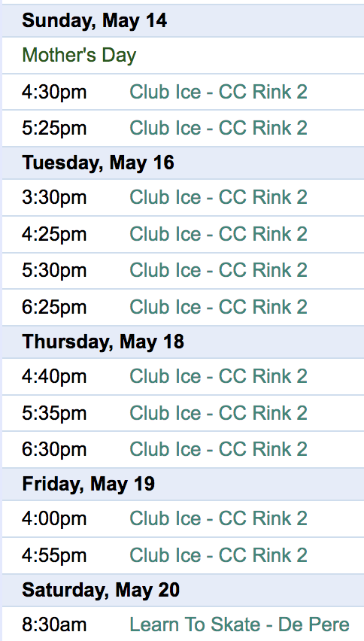This screenshot has height=641, width=364.
Task: Open Friday 4:55pm Club Ice event
Action: 218,555
